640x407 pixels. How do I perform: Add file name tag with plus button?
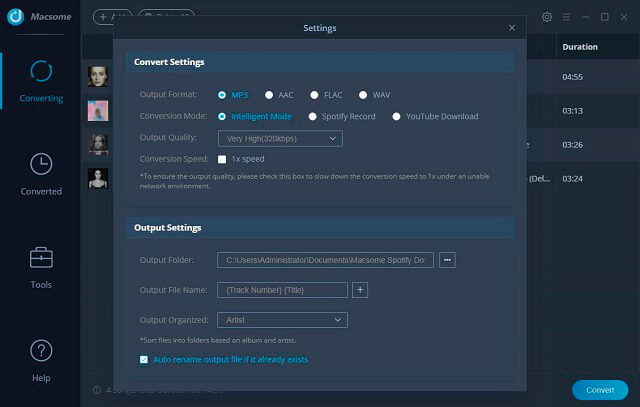point(360,290)
